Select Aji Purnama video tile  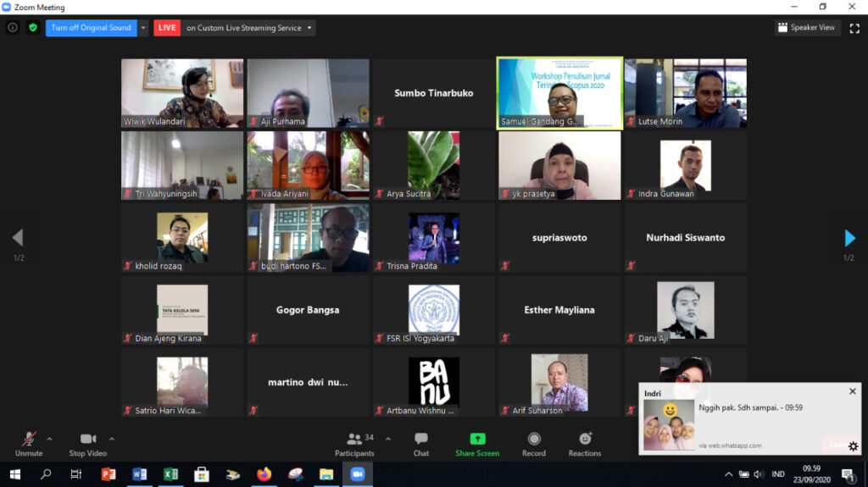(x=308, y=93)
